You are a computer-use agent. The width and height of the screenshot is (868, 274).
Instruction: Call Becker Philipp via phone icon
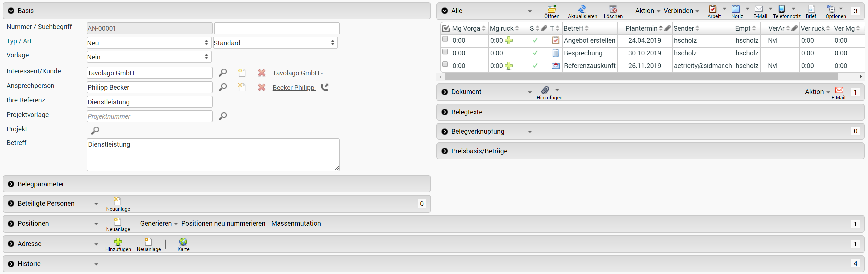[x=324, y=87]
